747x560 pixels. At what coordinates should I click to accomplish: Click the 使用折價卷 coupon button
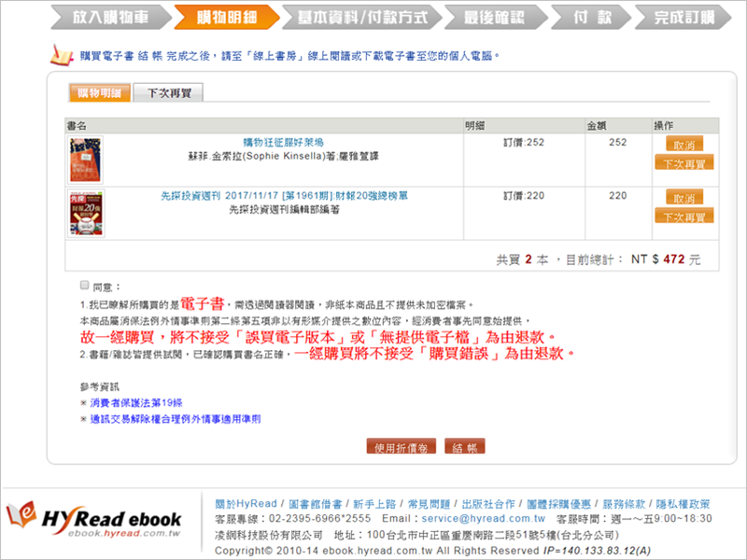[x=402, y=447]
